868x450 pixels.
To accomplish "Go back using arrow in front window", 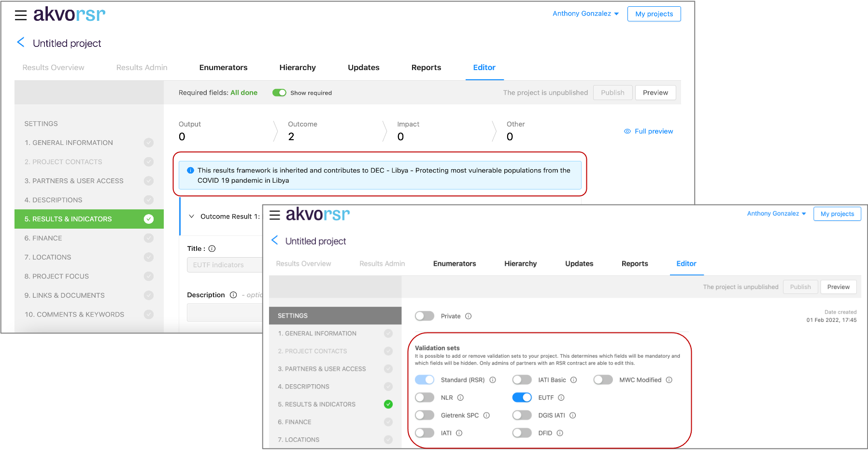I will [274, 240].
